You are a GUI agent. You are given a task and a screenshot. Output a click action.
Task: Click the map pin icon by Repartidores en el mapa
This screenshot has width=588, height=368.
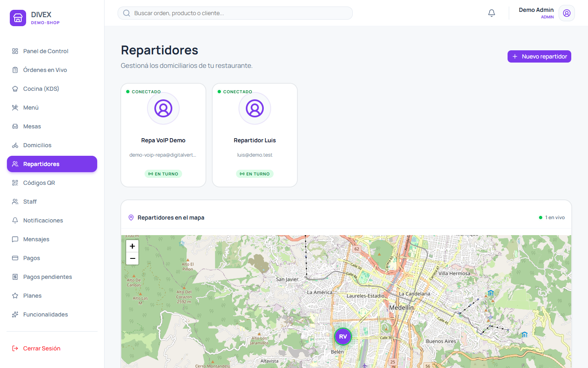131,218
